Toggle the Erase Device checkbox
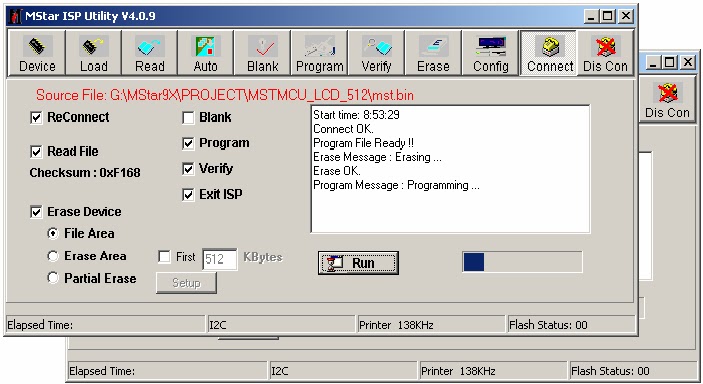 pos(36,212)
